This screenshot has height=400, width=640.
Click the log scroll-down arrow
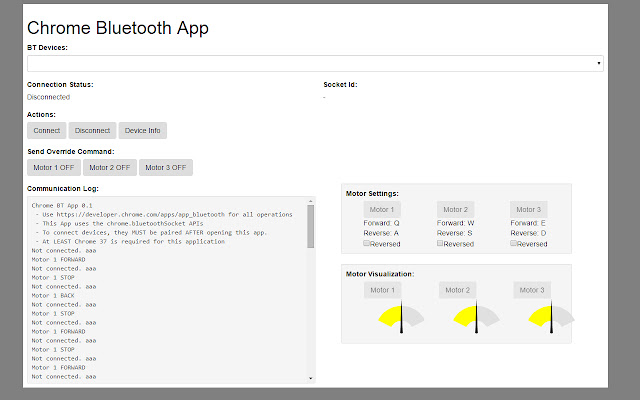[311, 378]
